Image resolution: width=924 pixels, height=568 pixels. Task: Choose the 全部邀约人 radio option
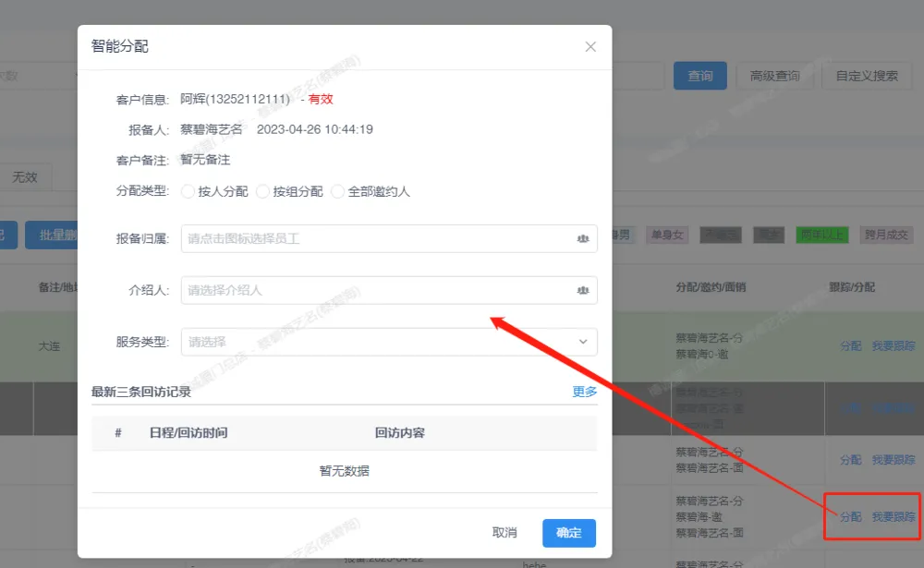coord(338,192)
